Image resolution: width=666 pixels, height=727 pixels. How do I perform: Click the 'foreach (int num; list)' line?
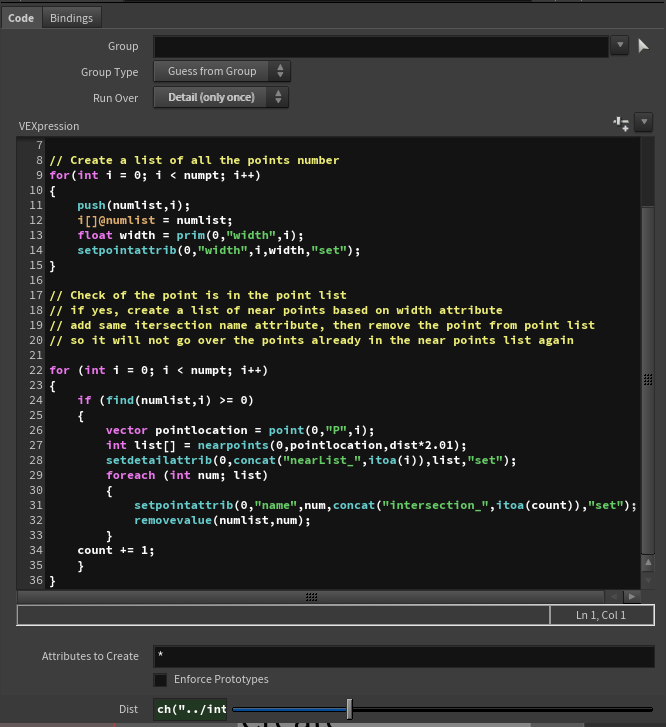coord(187,475)
